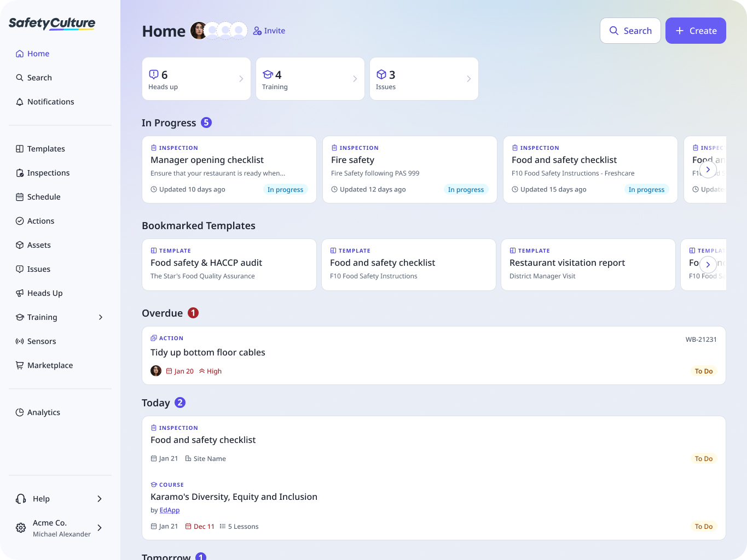This screenshot has width=747, height=560.
Task: Go to Actions in the sidebar
Action: click(x=40, y=221)
